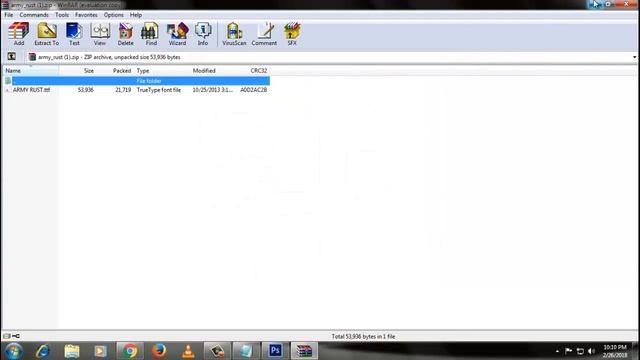Open the Commands menu
640x360 pixels.
click(34, 15)
